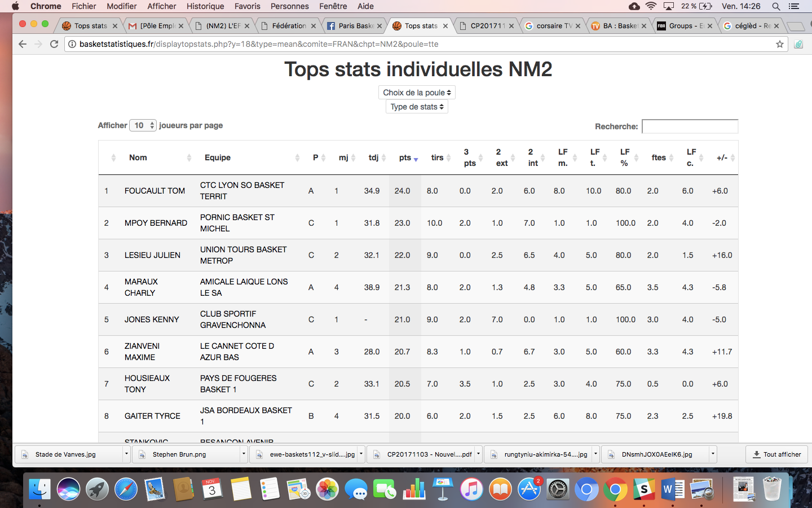Open Slack in the dock
Image resolution: width=812 pixels, height=508 pixels.
644,489
